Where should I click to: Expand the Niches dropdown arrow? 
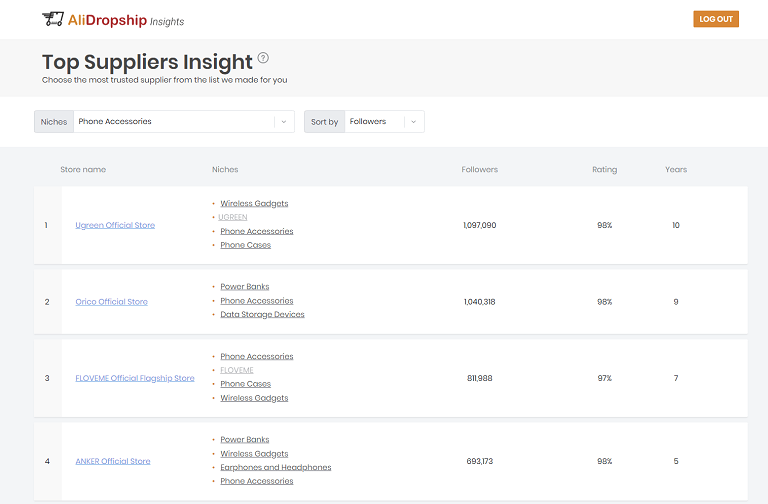[284, 122]
